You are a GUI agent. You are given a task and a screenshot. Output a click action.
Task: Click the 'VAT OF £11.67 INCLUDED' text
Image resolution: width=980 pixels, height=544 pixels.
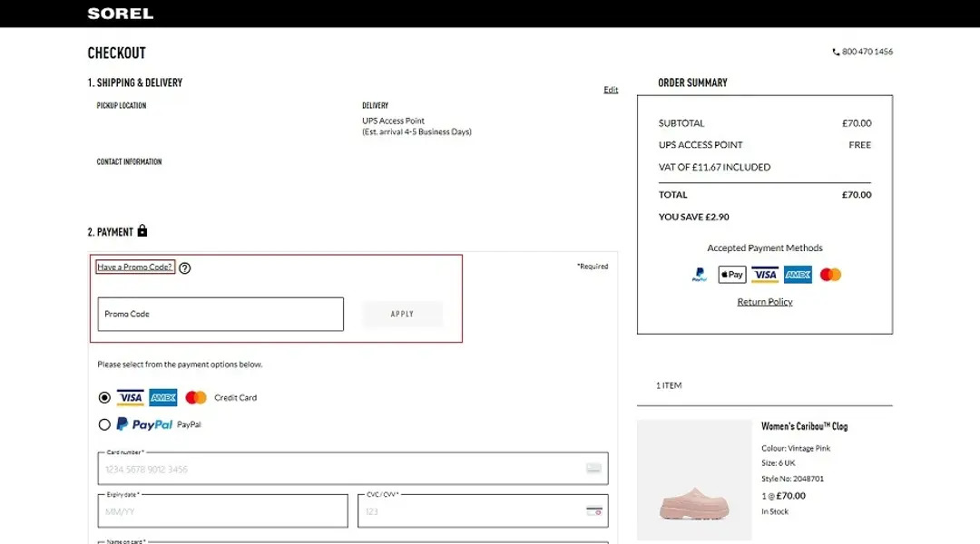(714, 168)
